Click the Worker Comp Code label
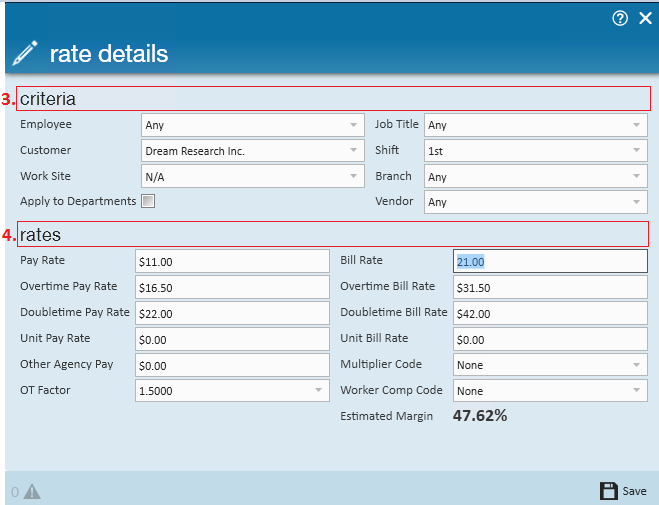The image size is (659, 505). [391, 390]
